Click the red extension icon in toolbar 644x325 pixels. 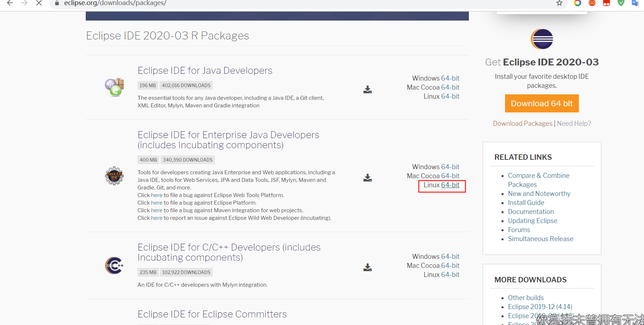pyautogui.click(x=606, y=3)
